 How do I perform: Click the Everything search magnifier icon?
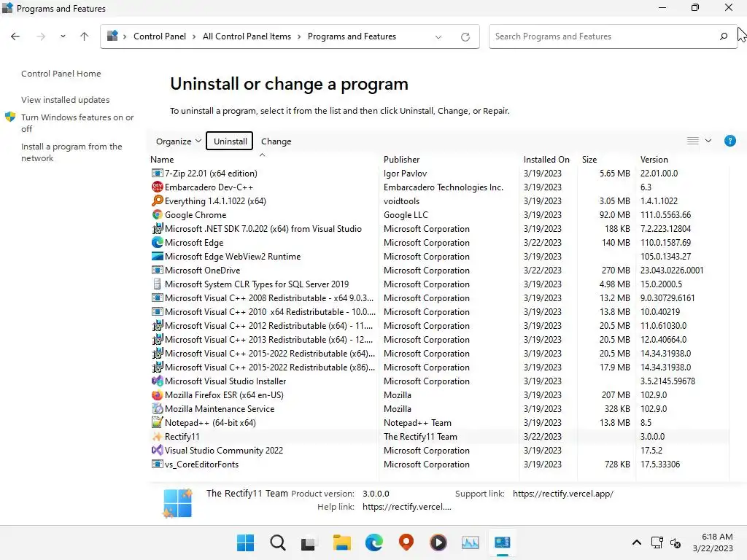tap(157, 201)
